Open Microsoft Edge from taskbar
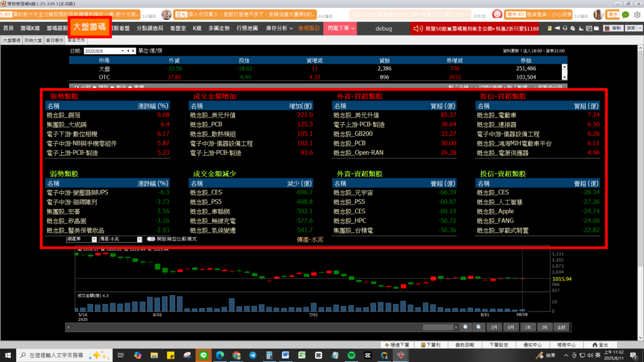644x362 pixels. [220, 355]
